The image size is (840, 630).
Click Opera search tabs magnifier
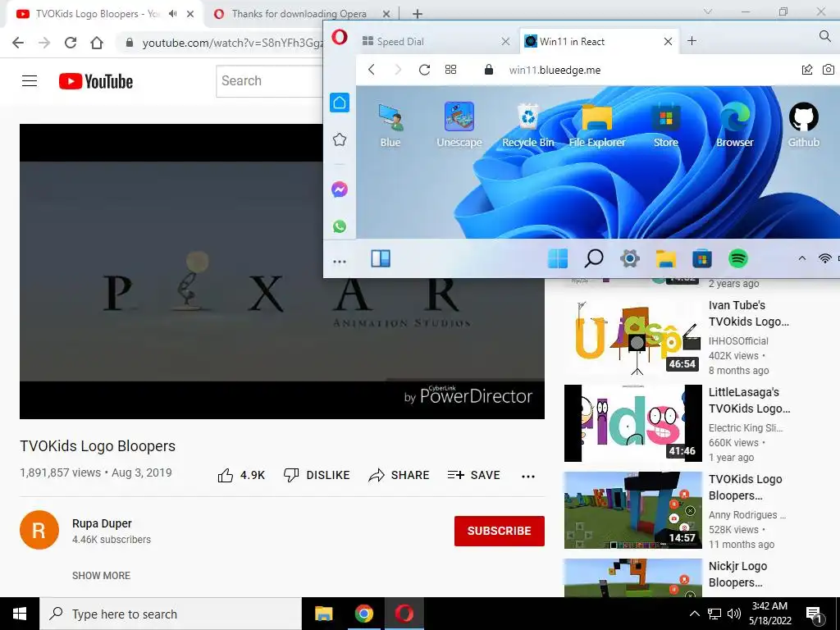click(825, 36)
